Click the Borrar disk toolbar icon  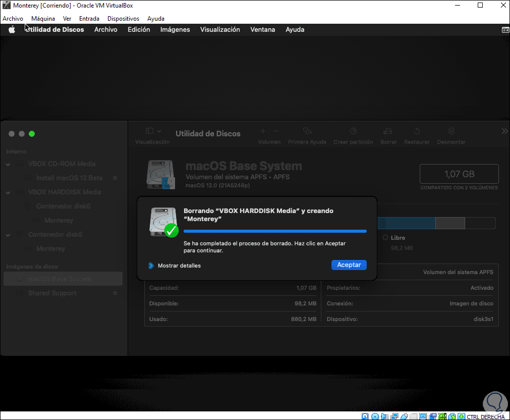[x=388, y=131]
